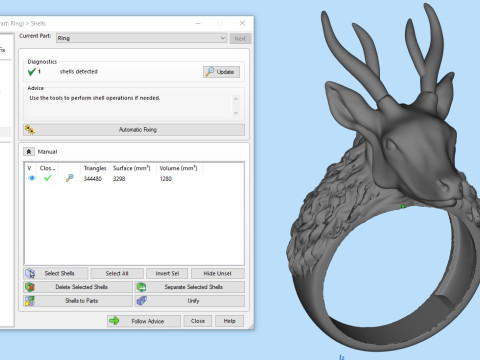This screenshot has height=360, width=480.
Task: Select the Triangles value 344480
Action: point(93,179)
